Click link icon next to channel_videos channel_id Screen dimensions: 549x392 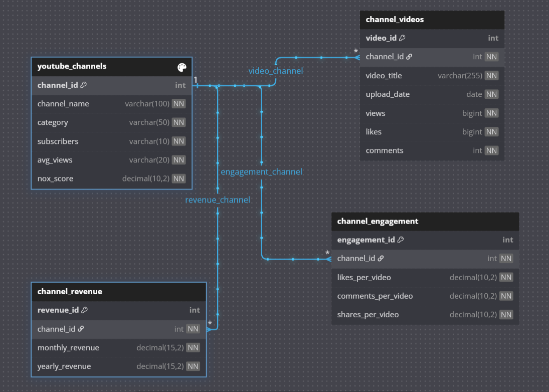pos(409,57)
